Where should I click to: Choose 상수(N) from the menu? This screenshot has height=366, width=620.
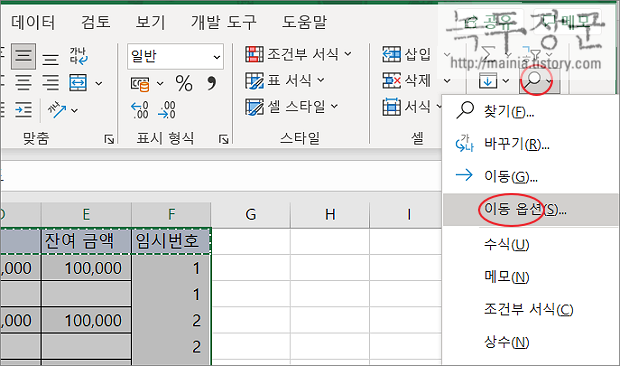pyautogui.click(x=530, y=341)
